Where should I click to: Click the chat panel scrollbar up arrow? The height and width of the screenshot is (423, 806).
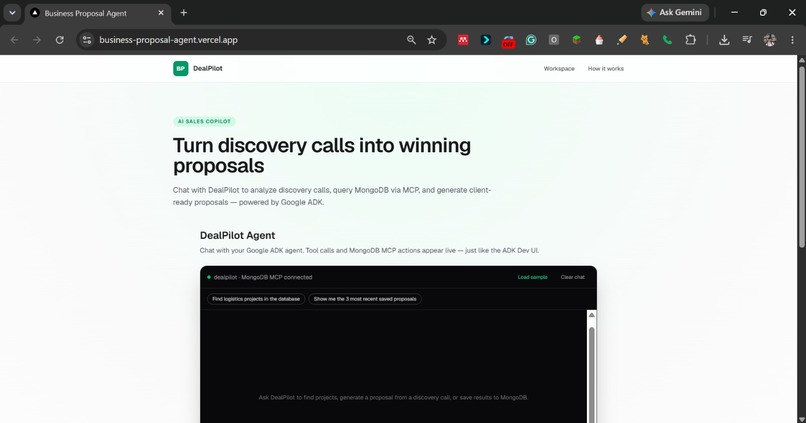pos(591,315)
